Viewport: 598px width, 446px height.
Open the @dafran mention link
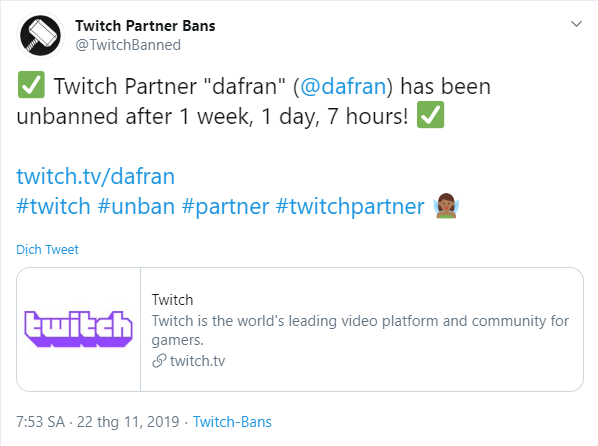coord(344,86)
